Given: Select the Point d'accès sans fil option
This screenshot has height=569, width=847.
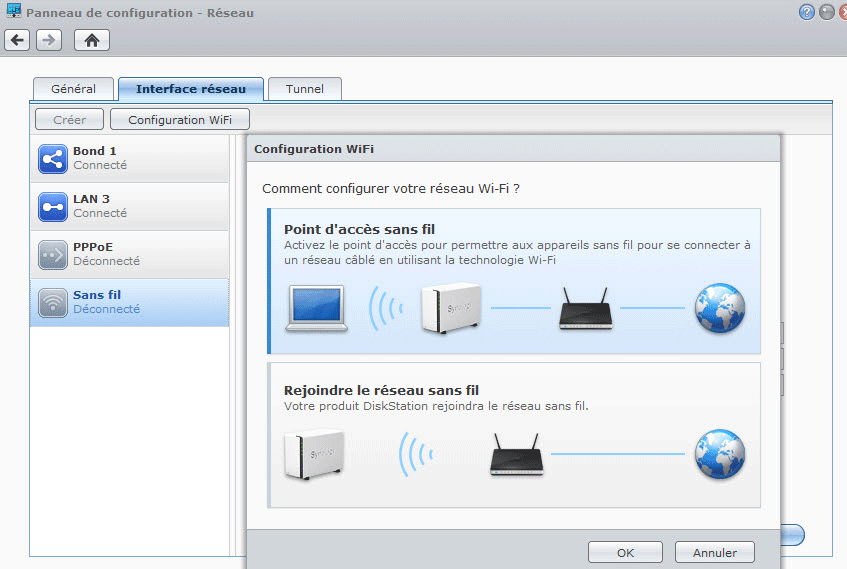Looking at the screenshot, I should (x=514, y=281).
